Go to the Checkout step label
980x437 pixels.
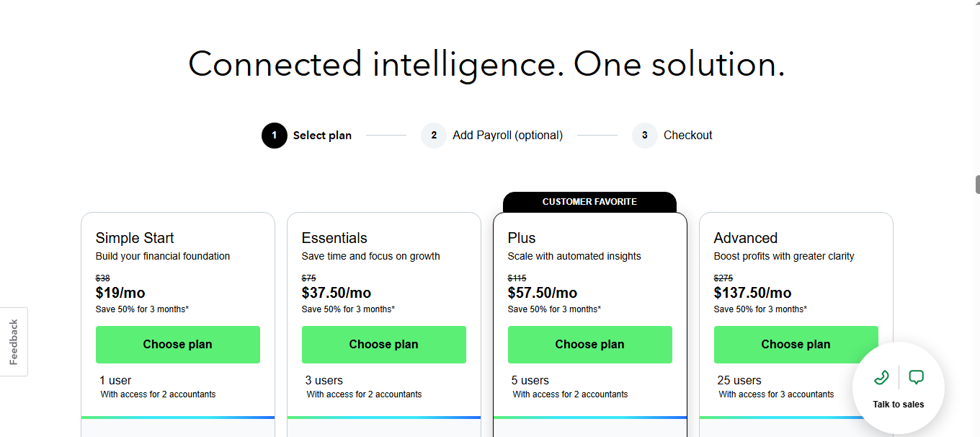pyautogui.click(x=688, y=135)
